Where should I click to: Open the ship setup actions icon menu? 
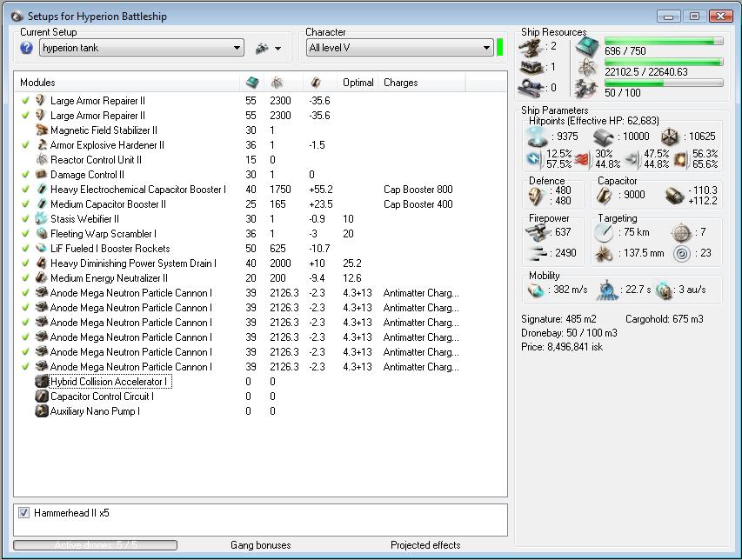point(262,48)
